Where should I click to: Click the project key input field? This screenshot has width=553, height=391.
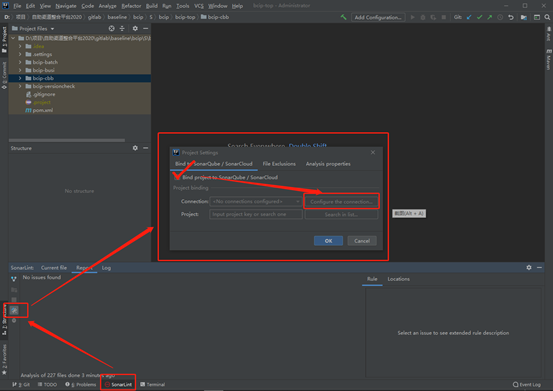[256, 214]
